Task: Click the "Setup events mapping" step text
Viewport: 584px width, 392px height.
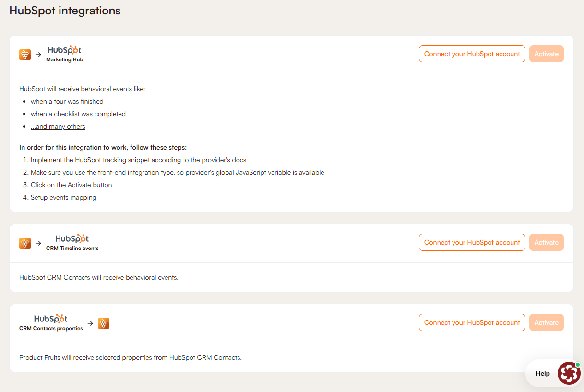Action: pyautogui.click(x=63, y=197)
